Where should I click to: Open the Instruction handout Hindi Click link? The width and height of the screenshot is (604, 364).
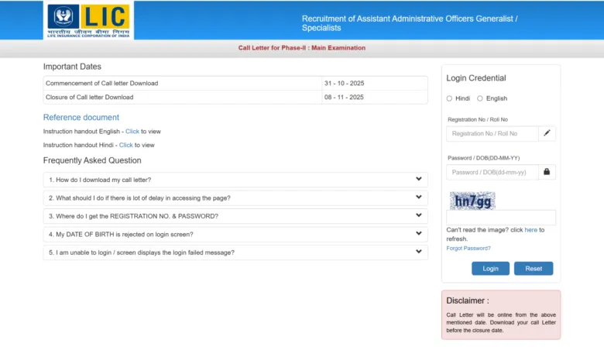(126, 146)
